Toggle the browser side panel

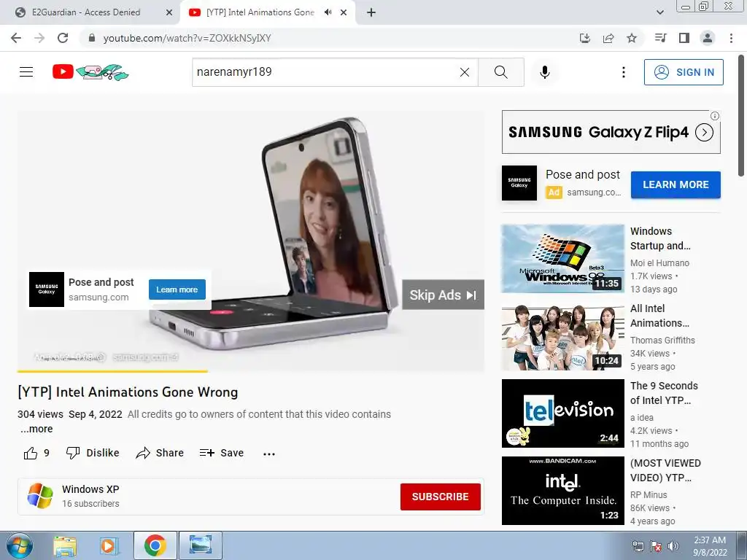[684, 38]
